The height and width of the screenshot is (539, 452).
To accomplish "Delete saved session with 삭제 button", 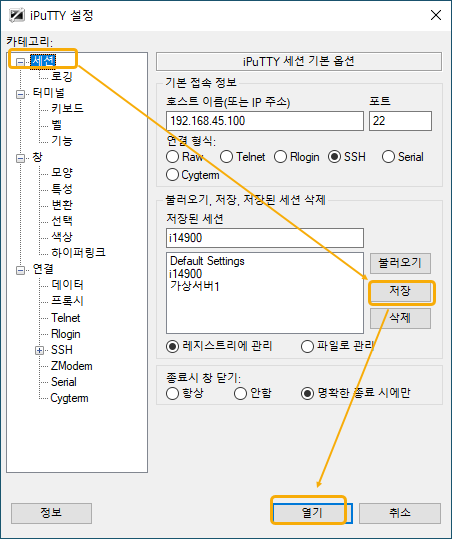I will [x=400, y=318].
